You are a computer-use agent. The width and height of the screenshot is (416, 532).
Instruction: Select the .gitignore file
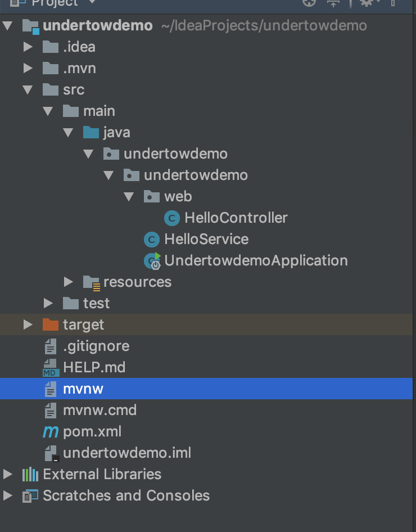pyautogui.click(x=96, y=346)
